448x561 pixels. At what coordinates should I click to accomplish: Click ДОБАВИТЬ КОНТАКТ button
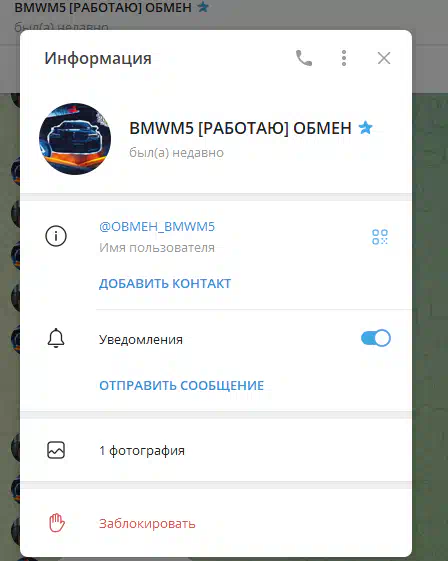pos(165,283)
